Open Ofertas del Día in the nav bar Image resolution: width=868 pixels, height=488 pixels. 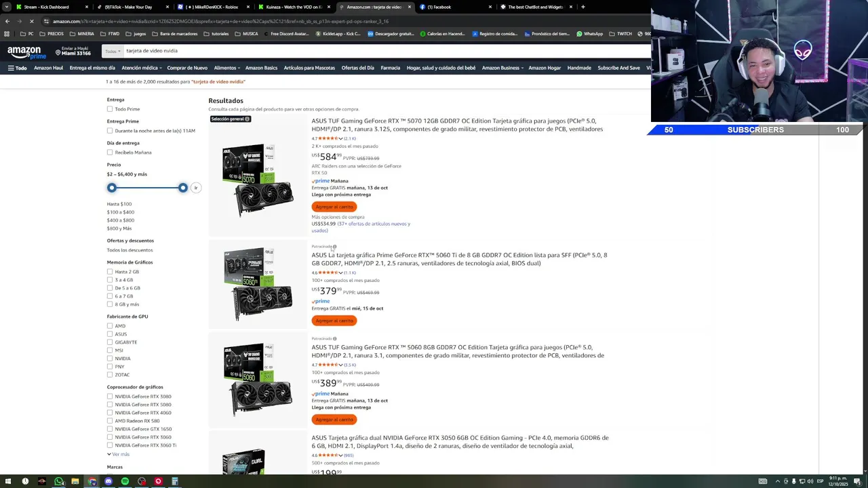357,68
